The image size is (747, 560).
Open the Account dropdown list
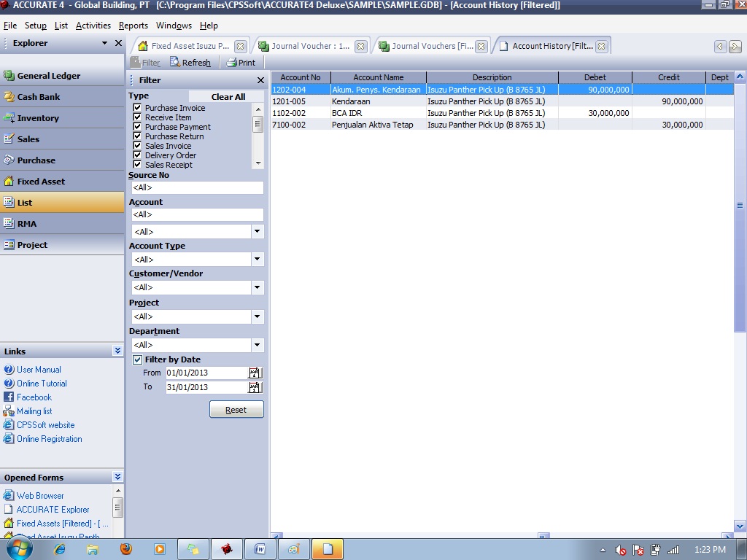pyautogui.click(x=258, y=231)
